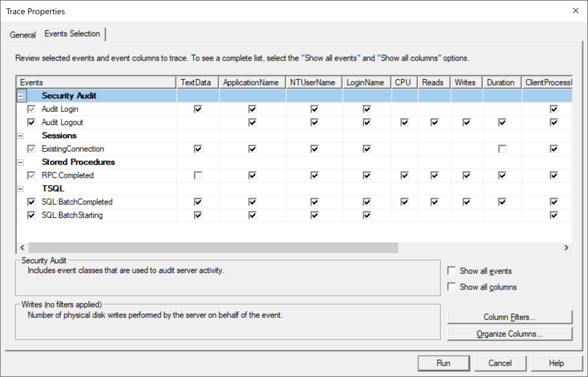Switch to the General tab
Viewport: 588px width, 377px height.
23,35
